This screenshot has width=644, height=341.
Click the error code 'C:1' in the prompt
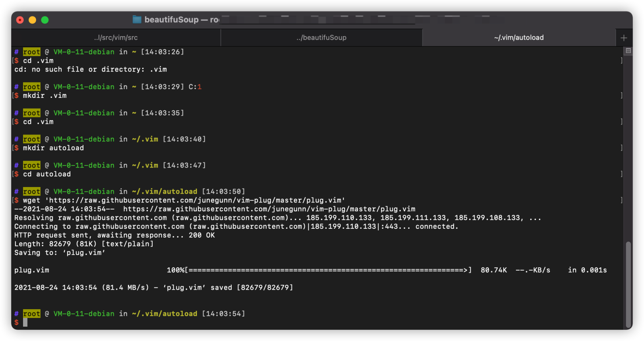[195, 87]
